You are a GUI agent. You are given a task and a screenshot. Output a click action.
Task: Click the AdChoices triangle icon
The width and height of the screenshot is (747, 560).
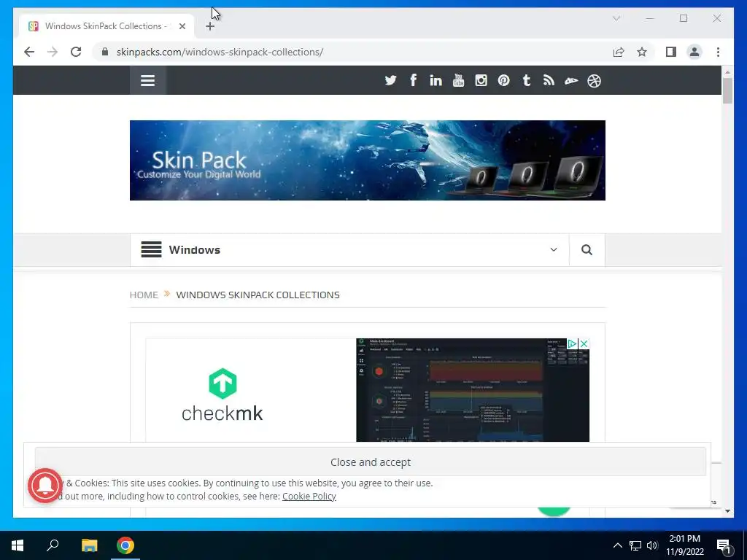pyautogui.click(x=573, y=344)
